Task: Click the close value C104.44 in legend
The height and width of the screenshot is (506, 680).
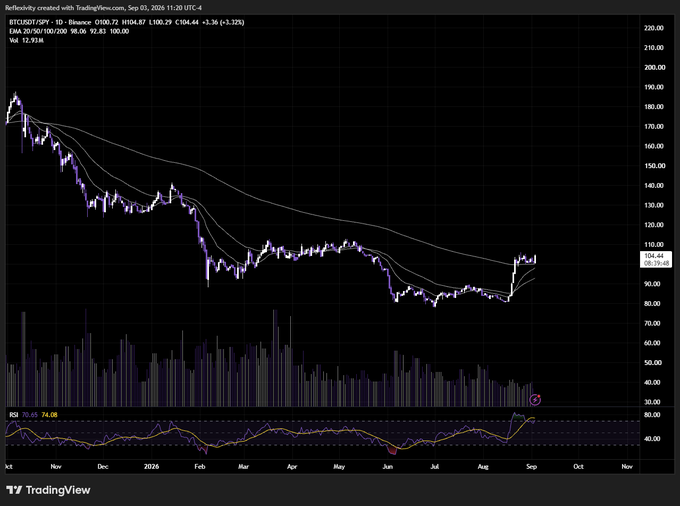Action: 187,22
